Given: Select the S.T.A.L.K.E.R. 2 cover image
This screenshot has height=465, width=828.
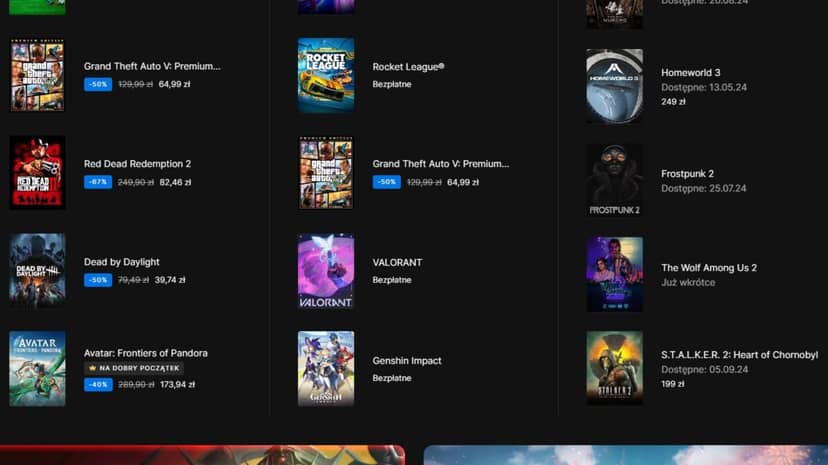Looking at the screenshot, I should (615, 368).
